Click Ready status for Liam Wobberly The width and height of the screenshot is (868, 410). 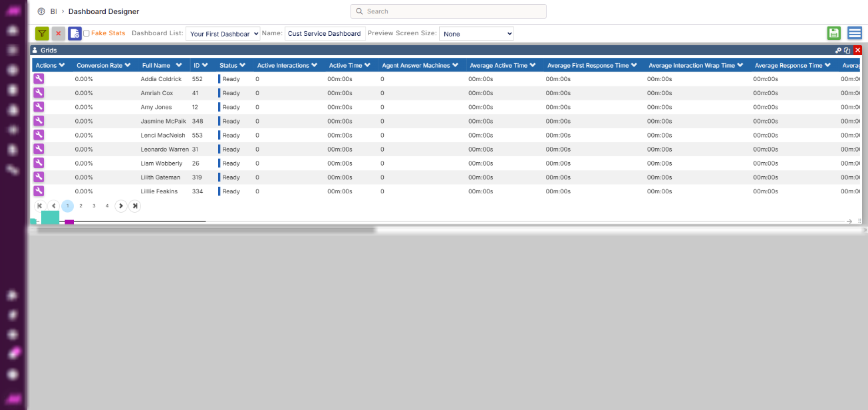tap(231, 163)
